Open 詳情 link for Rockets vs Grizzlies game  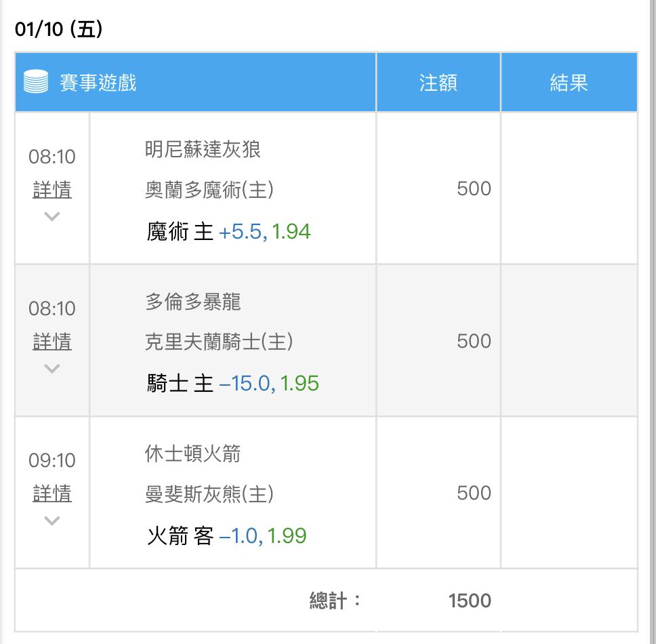click(52, 494)
